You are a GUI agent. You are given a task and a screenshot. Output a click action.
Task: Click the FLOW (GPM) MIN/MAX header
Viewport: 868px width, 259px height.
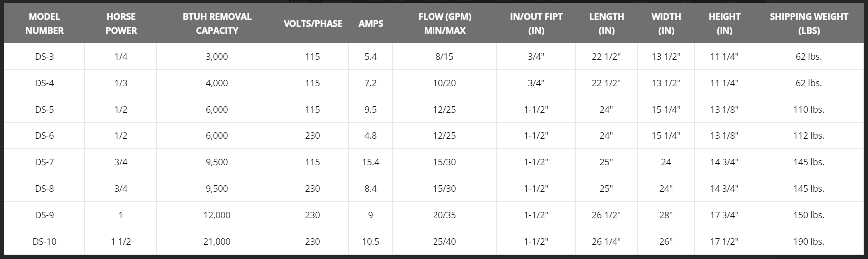click(x=444, y=23)
